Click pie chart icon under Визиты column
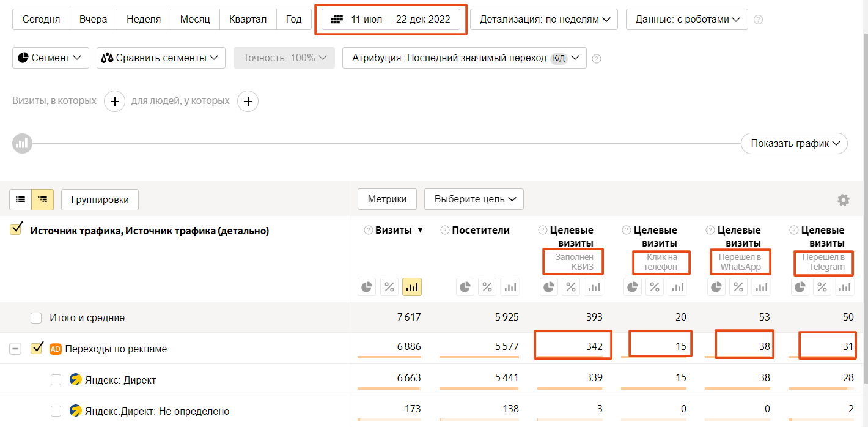Image resolution: width=868 pixels, height=427 pixels. click(x=367, y=286)
